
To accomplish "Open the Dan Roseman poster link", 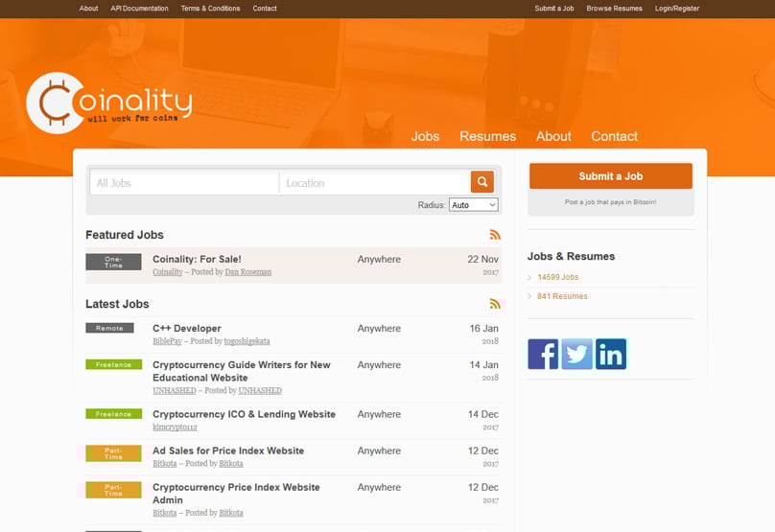I will click(x=248, y=271).
